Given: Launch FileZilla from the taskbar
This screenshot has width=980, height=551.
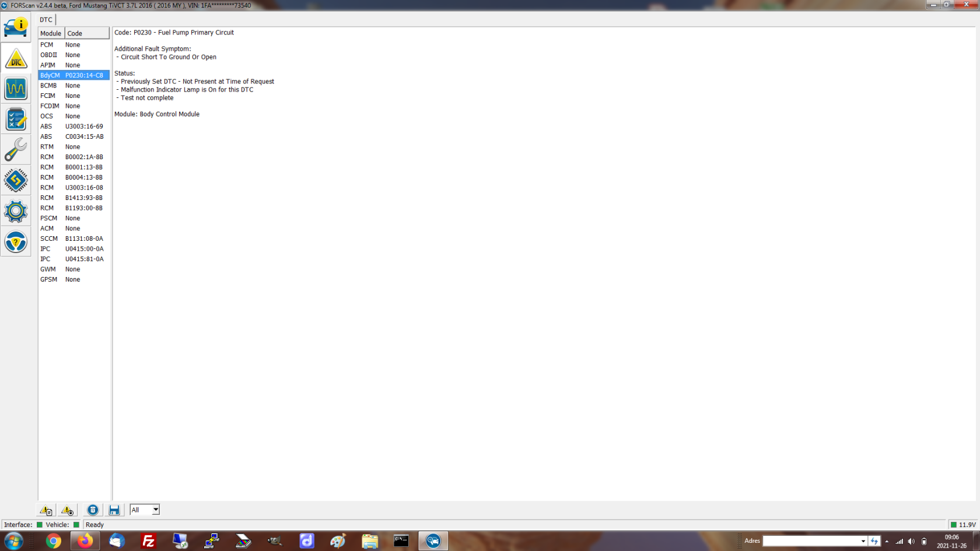Looking at the screenshot, I should pos(148,541).
